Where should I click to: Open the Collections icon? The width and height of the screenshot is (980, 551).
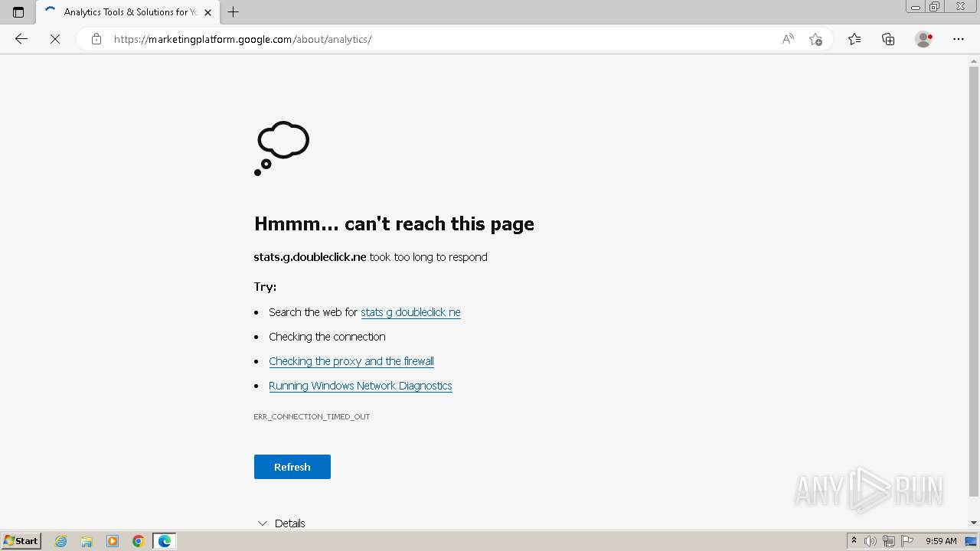click(x=888, y=39)
